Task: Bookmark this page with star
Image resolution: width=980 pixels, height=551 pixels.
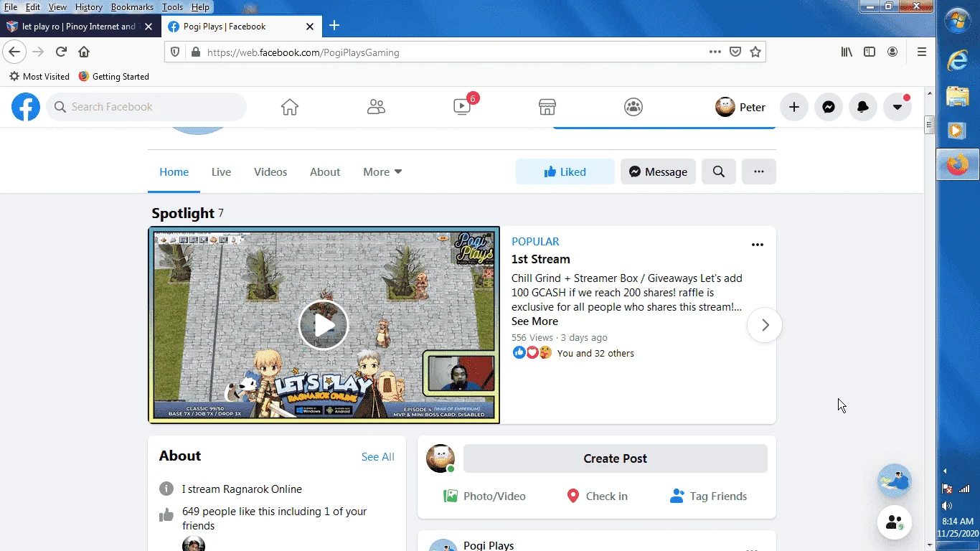Action: 755,52
